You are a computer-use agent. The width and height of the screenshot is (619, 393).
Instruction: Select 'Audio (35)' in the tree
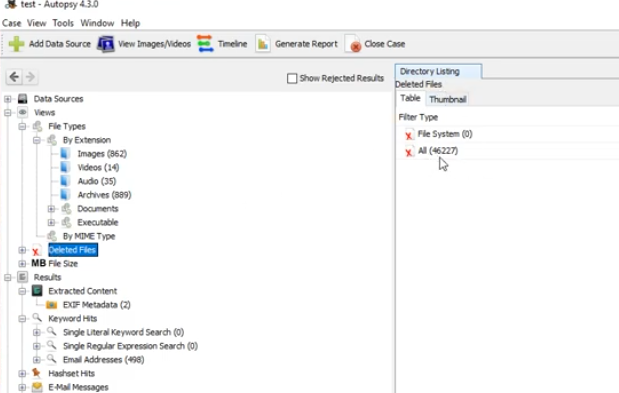point(97,181)
